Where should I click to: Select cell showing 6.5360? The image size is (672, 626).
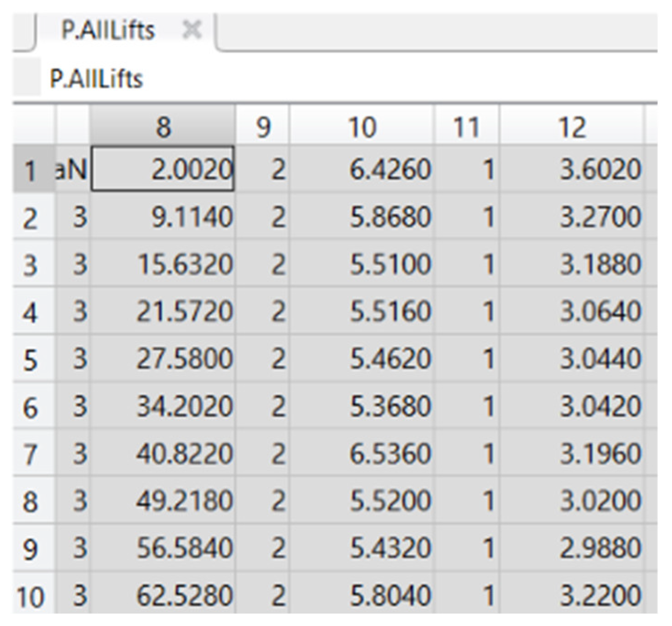(362, 454)
